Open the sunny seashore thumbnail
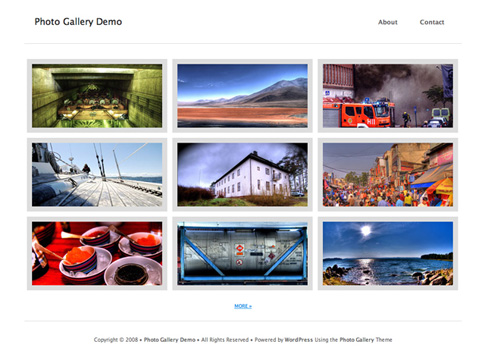Screen dimensions: 485x360 (388, 253)
